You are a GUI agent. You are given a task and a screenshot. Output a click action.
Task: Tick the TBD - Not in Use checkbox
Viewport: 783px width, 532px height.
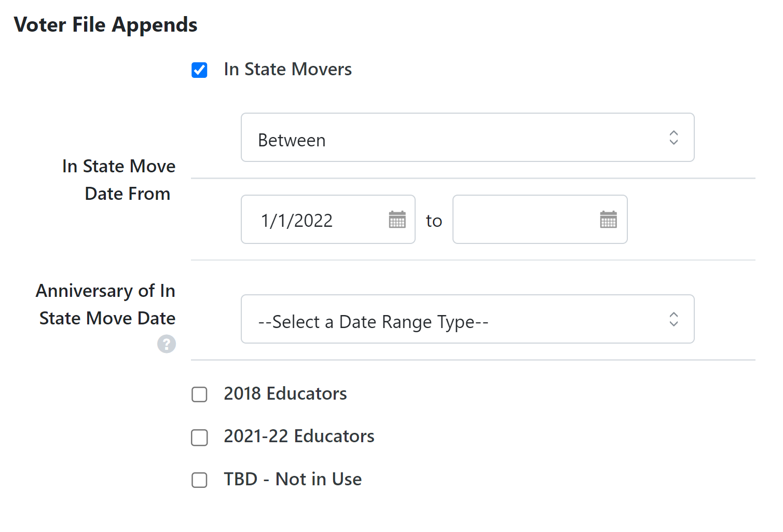click(199, 480)
